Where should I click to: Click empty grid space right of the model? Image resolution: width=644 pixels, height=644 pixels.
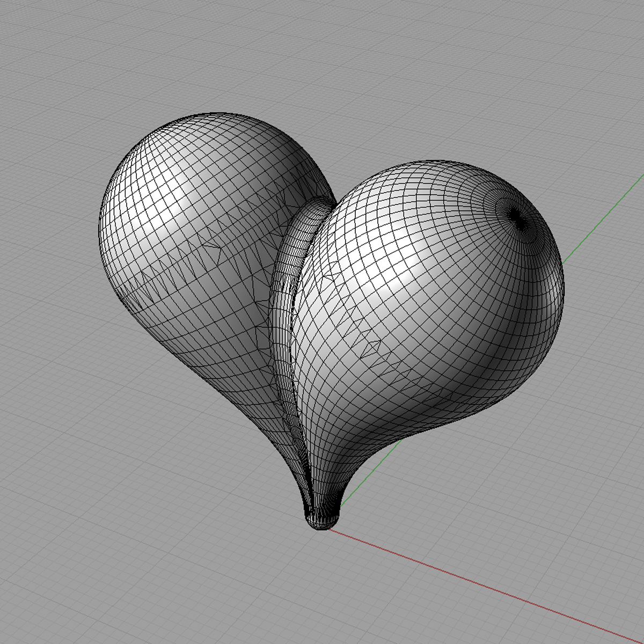click(601, 429)
